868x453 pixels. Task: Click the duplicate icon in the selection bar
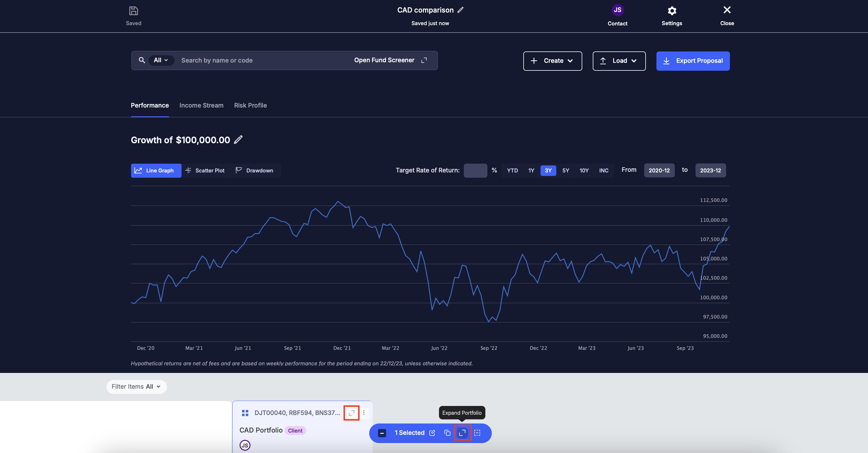pos(447,433)
